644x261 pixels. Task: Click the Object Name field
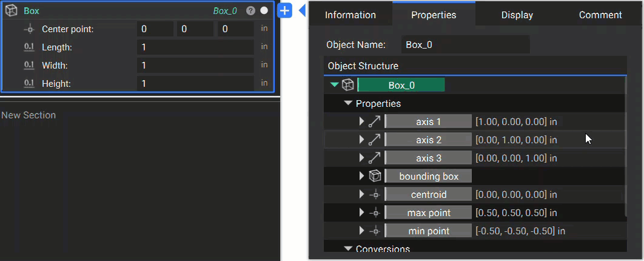point(465,45)
